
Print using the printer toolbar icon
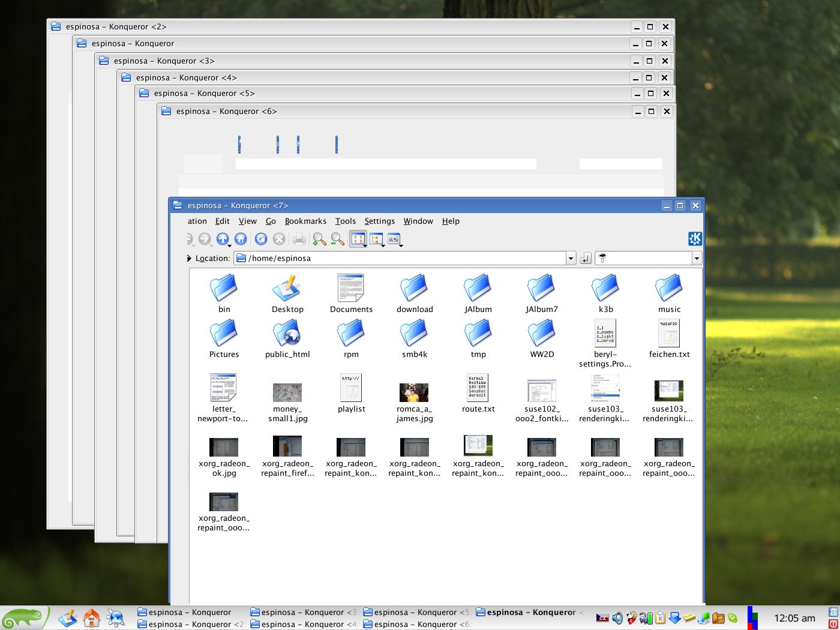[299, 239]
